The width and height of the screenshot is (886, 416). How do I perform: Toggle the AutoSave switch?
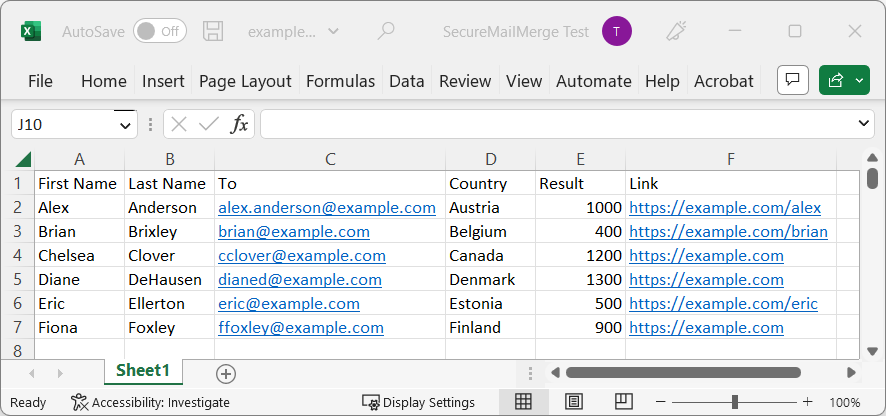point(160,31)
